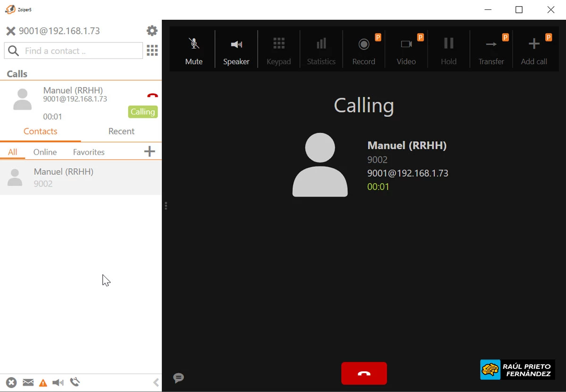Transfer the current call
Screen dimensions: 566x392
pyautogui.click(x=491, y=50)
